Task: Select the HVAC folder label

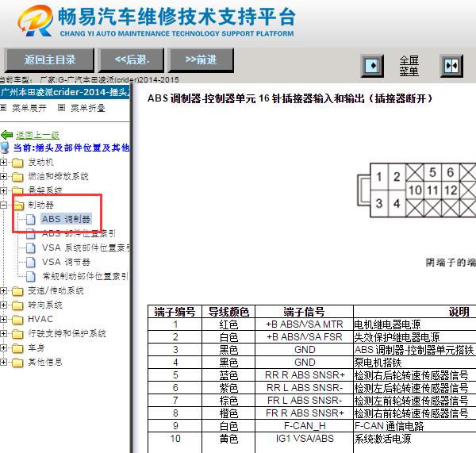Action: pyautogui.click(x=40, y=319)
